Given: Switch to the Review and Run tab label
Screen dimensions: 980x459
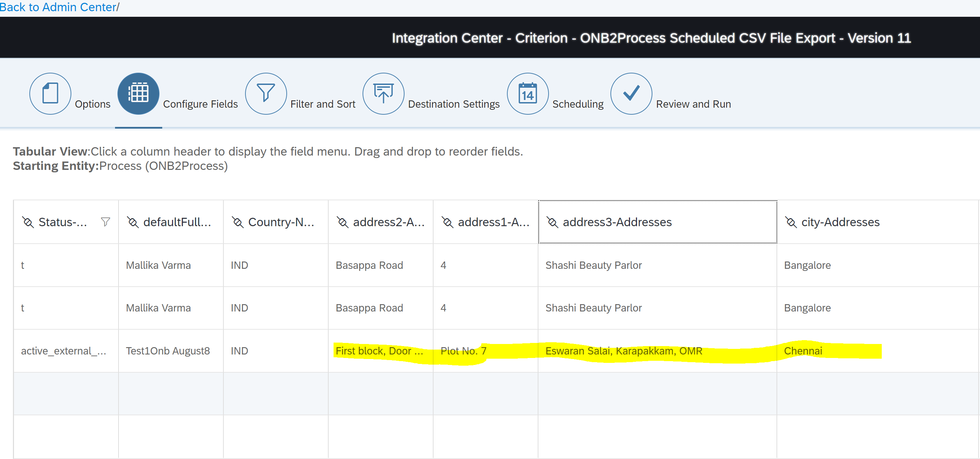Looking at the screenshot, I should coord(694,104).
